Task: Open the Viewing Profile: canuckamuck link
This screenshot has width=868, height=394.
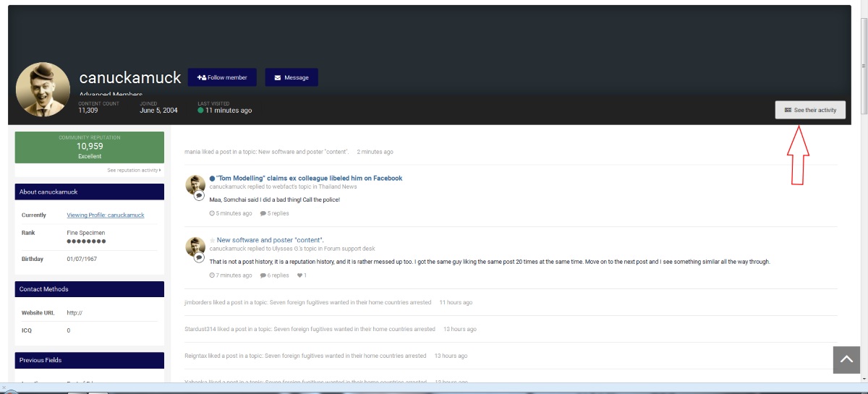Action: tap(106, 215)
